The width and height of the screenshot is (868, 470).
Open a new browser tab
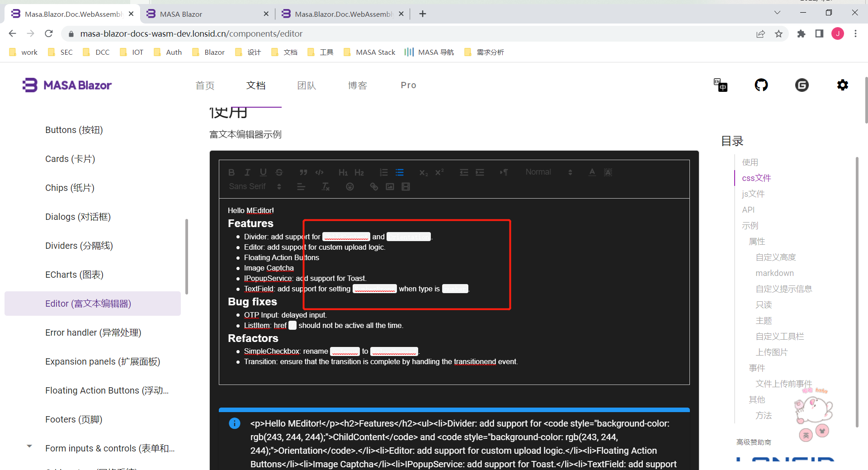click(423, 14)
